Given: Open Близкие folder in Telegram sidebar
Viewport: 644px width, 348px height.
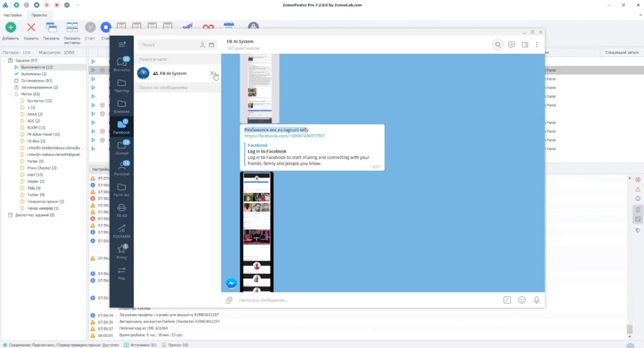Looking at the screenshot, I should click(x=121, y=106).
